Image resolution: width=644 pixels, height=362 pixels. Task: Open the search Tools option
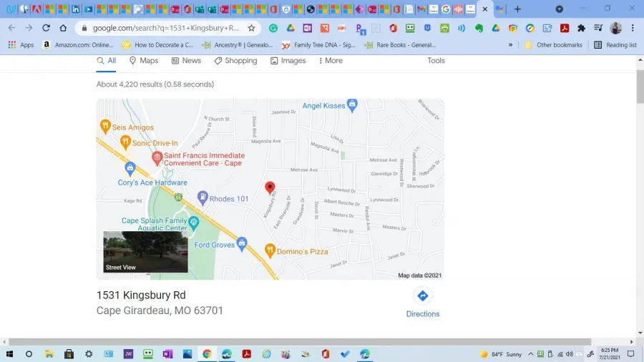pos(436,60)
